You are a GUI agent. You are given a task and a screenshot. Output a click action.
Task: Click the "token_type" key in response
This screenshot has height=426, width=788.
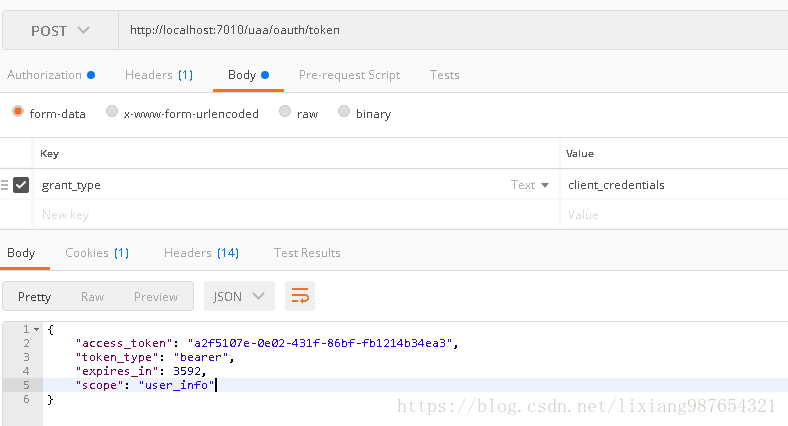point(117,357)
